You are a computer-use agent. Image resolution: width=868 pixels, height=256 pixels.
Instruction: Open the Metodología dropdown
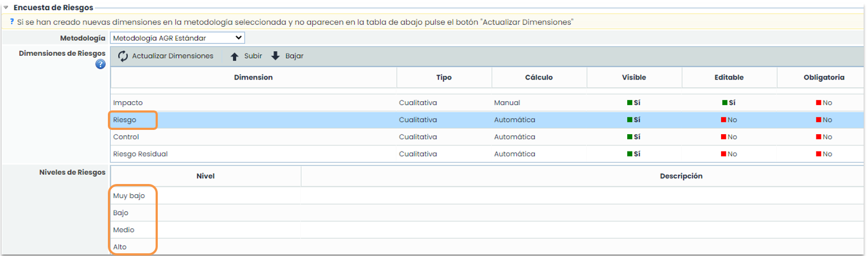click(x=177, y=38)
